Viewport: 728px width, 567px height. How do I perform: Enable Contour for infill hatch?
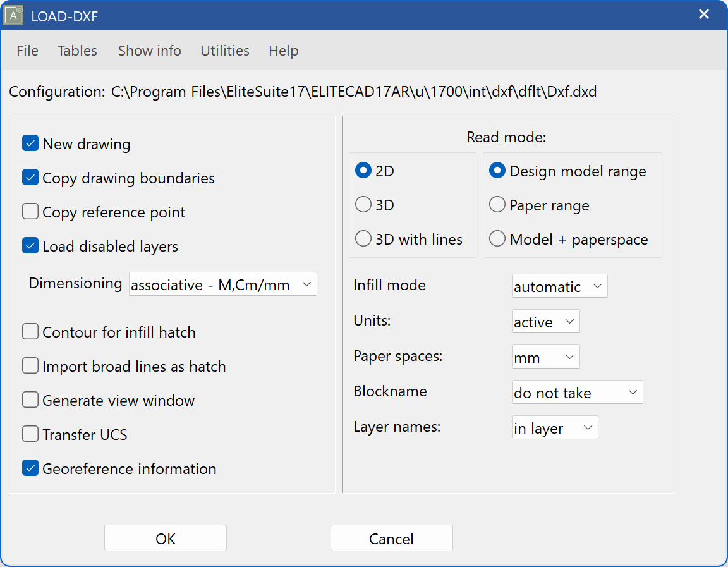[x=30, y=331]
